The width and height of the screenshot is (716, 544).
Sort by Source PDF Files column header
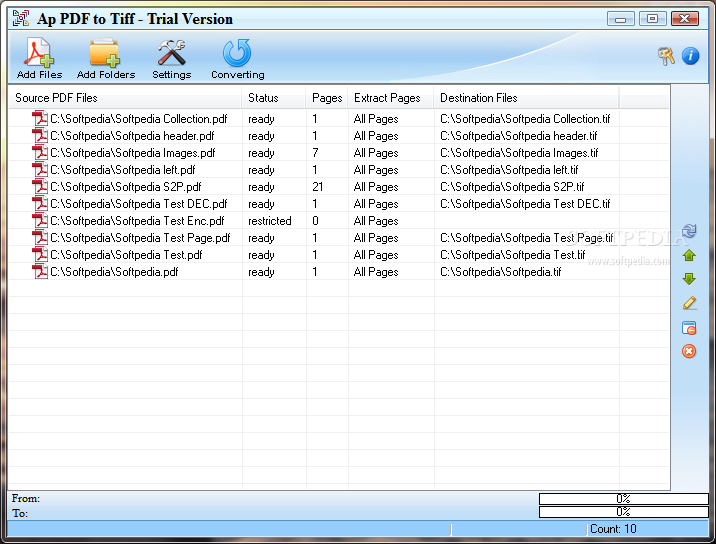125,98
